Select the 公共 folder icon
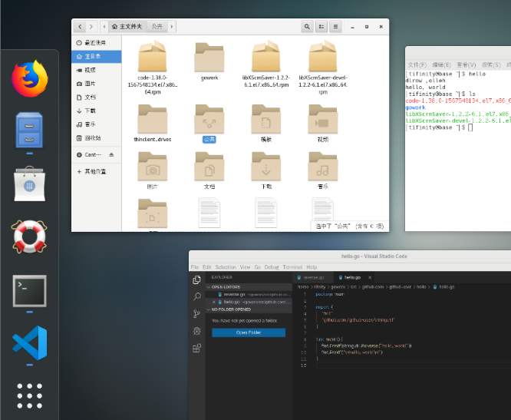This screenshot has width=511, height=420. (x=209, y=119)
